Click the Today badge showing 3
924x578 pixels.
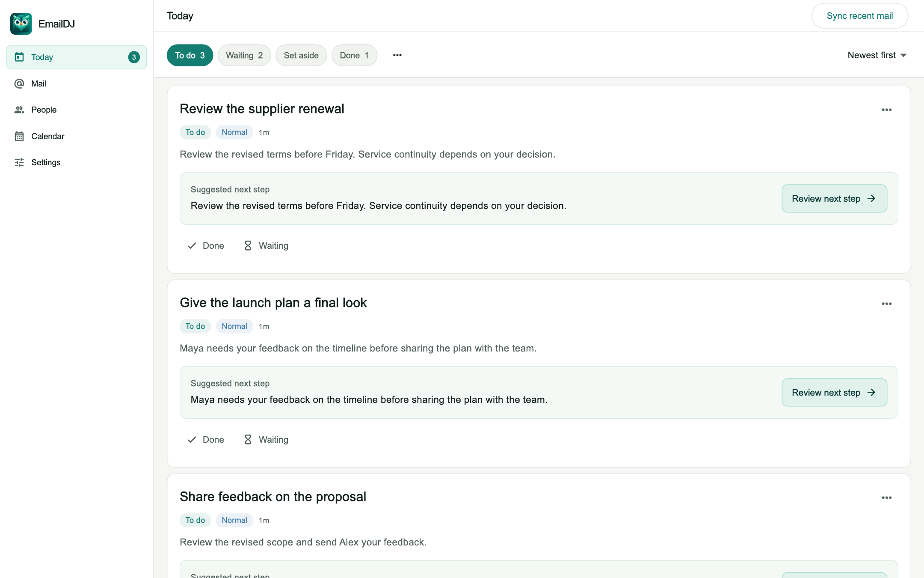[134, 57]
